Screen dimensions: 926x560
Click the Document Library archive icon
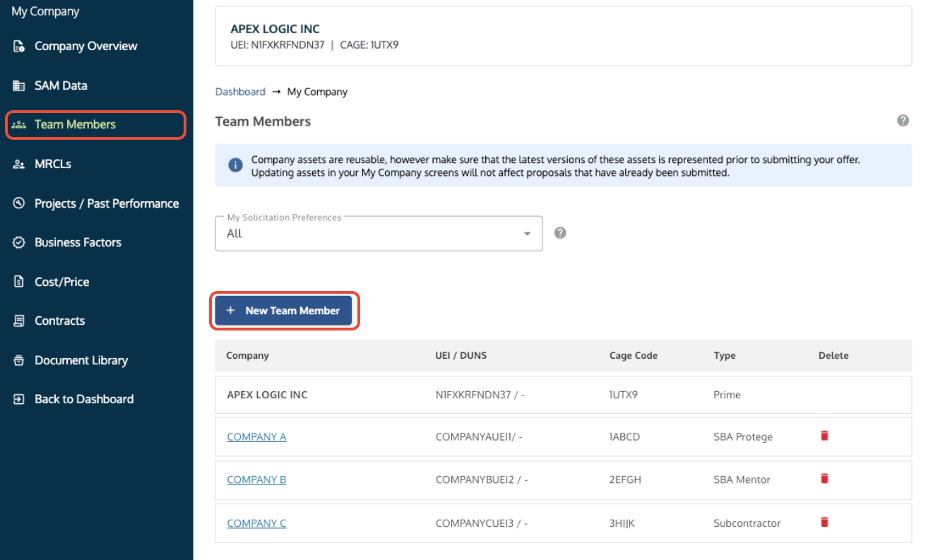[19, 360]
